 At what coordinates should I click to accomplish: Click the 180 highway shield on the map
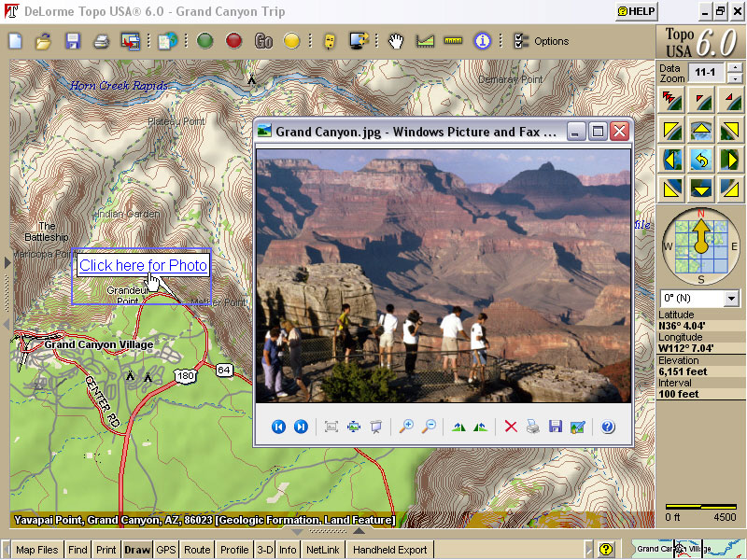(x=185, y=375)
